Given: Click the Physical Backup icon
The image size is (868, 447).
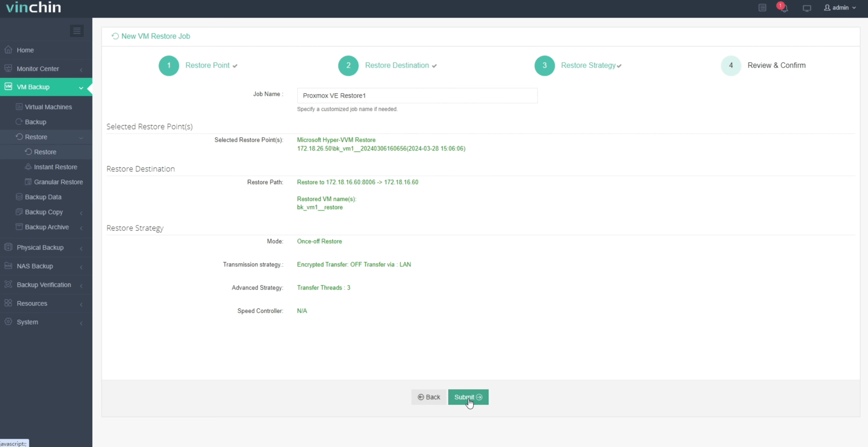Looking at the screenshot, I should click(8, 247).
